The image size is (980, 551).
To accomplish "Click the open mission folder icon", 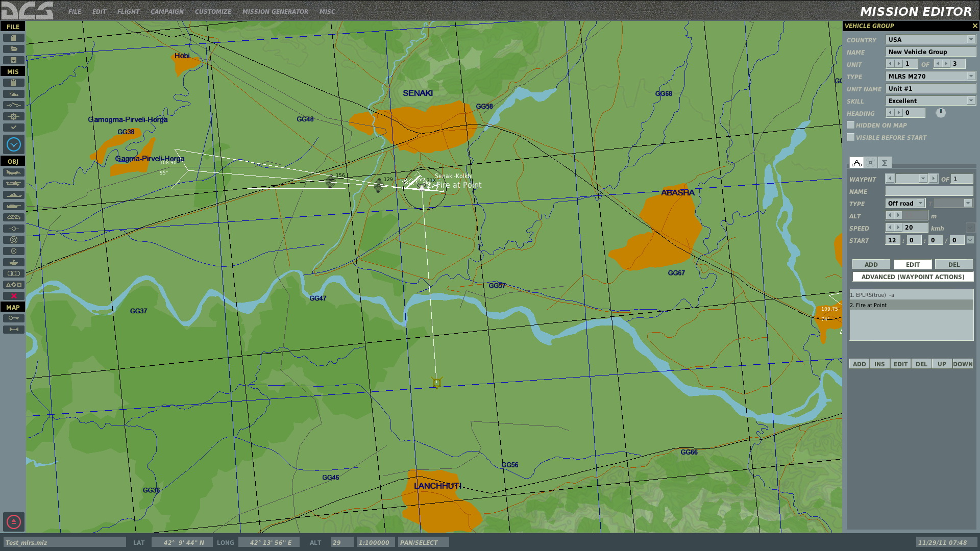I will [14, 49].
